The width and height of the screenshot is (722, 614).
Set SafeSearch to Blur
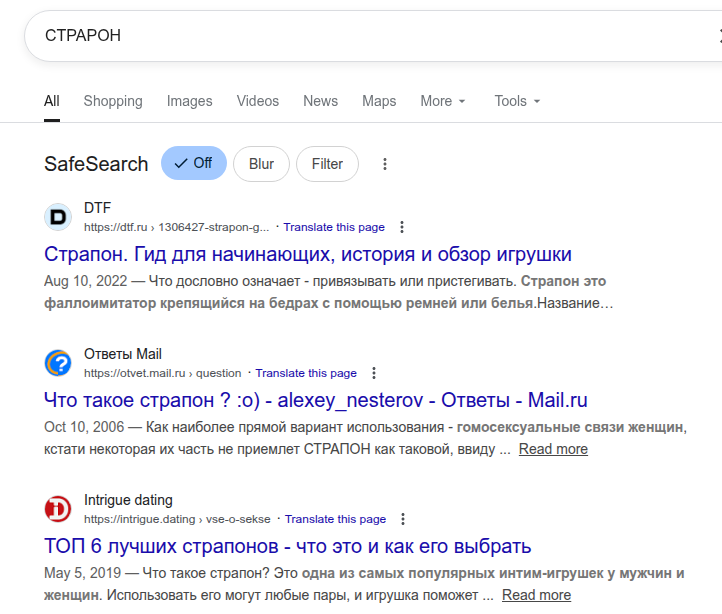(261, 164)
